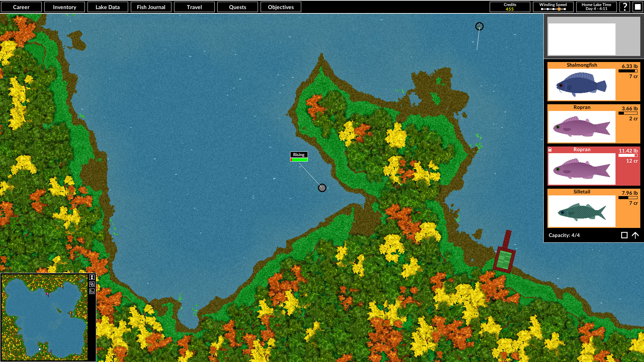
Task: Open the Fish Journal
Action: pos(151,7)
